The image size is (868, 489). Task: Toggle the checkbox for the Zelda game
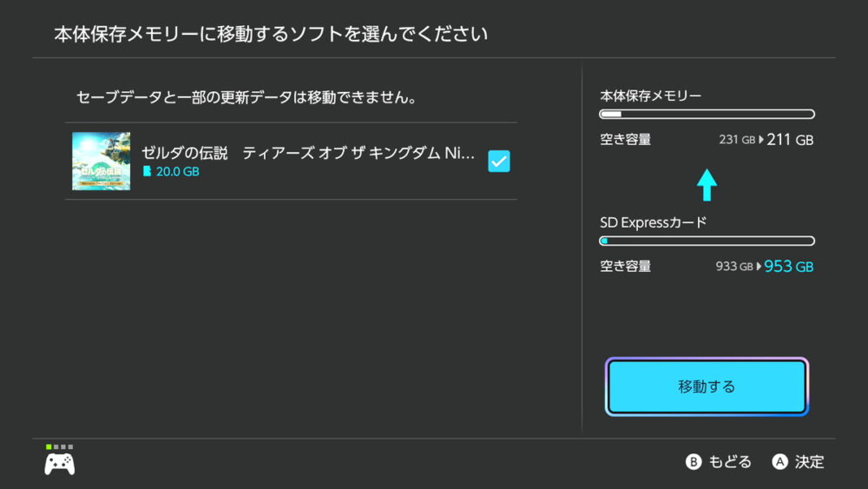499,161
